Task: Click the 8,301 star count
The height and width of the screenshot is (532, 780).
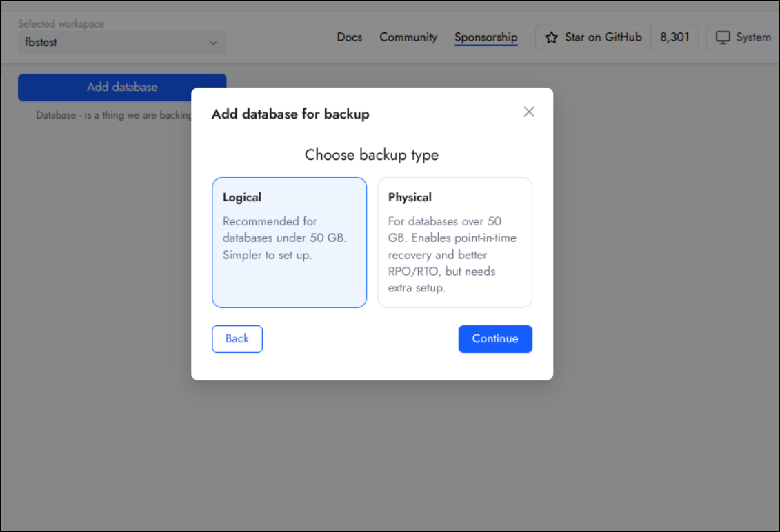Action: (674, 37)
